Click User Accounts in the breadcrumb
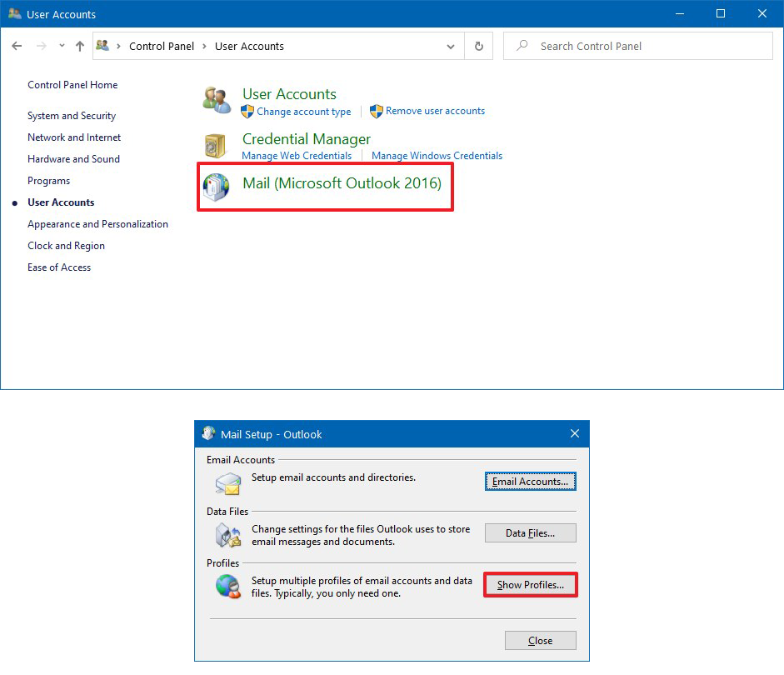This screenshot has width=784, height=675. (x=249, y=47)
